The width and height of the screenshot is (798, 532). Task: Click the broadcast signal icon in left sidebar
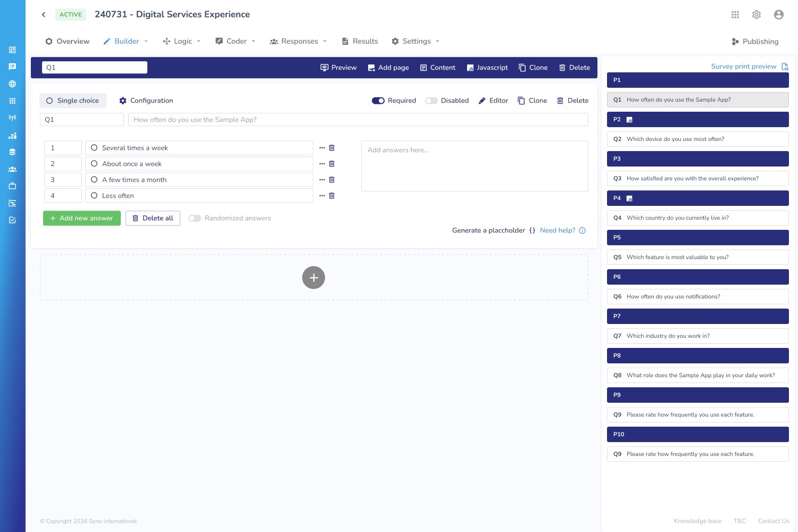[x=12, y=118]
